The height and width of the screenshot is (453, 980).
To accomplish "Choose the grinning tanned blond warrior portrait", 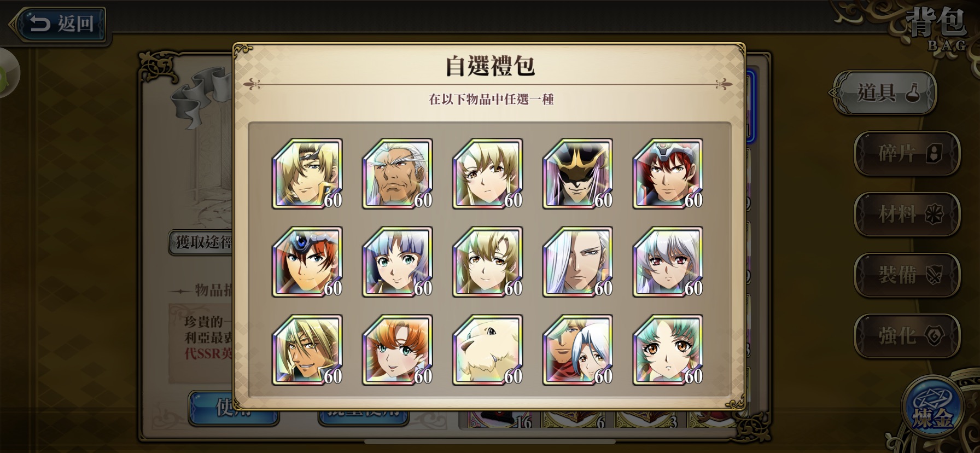I will pos(307,350).
